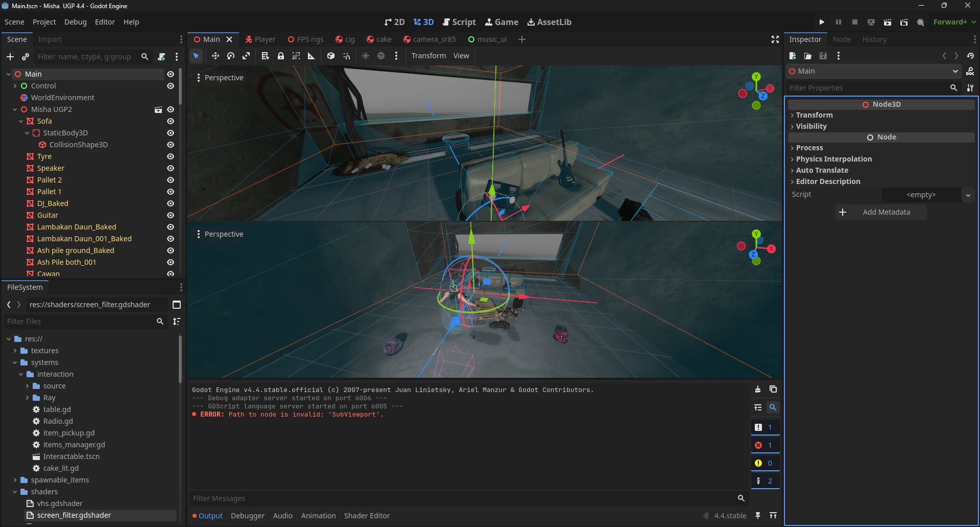Run the project with Play button
The height and width of the screenshot is (527, 980).
(822, 22)
